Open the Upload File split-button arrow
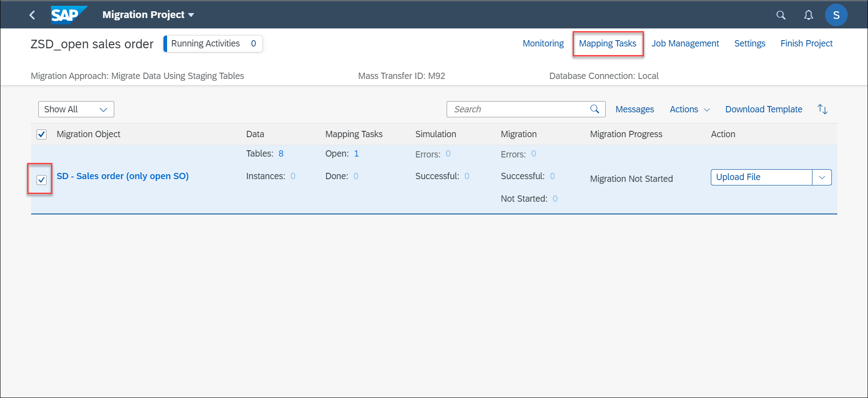The image size is (868, 398). [x=822, y=177]
